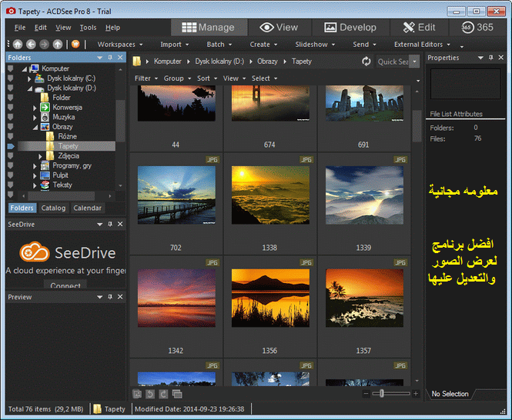512x420 pixels.
Task: Click the orange shopping basket icon
Action: click(75, 44)
